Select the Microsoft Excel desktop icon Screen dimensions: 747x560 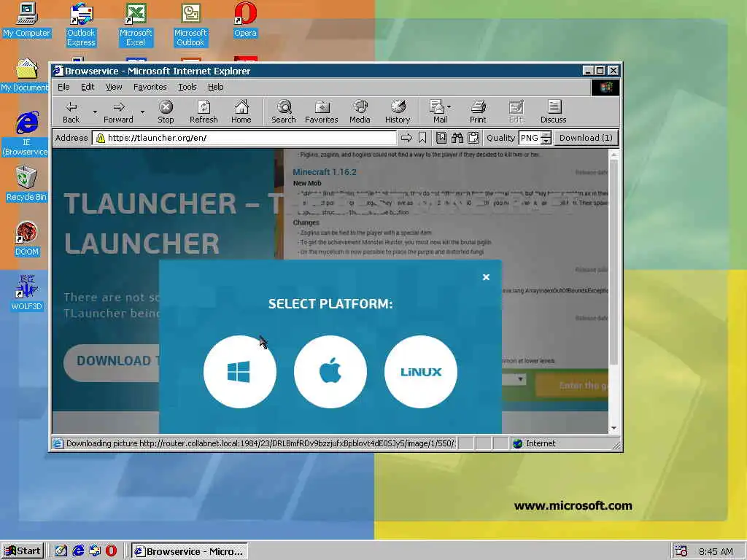pyautogui.click(x=136, y=25)
